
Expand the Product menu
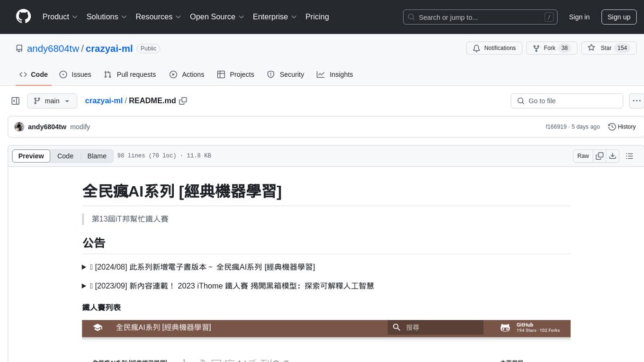pos(60,17)
